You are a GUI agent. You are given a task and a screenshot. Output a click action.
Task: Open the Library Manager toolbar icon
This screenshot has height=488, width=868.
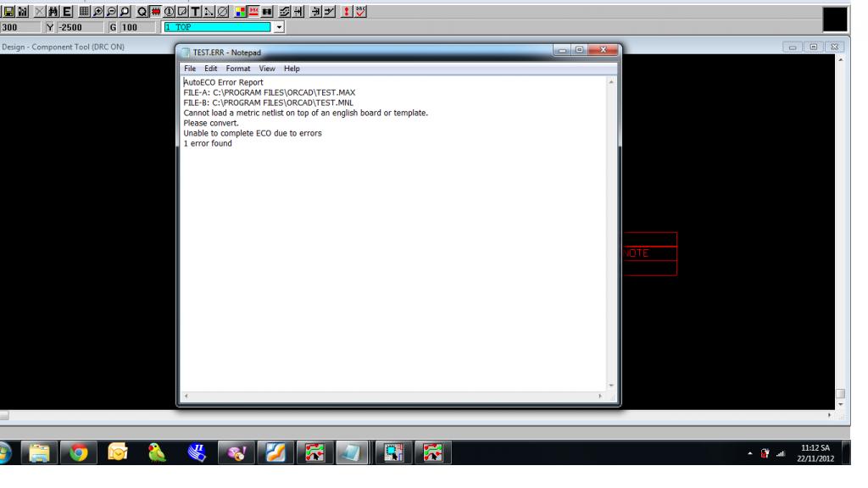[x=23, y=12]
